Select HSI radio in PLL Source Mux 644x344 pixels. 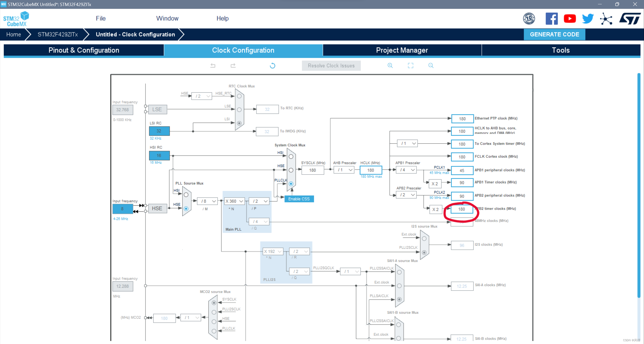pyautogui.click(x=186, y=195)
